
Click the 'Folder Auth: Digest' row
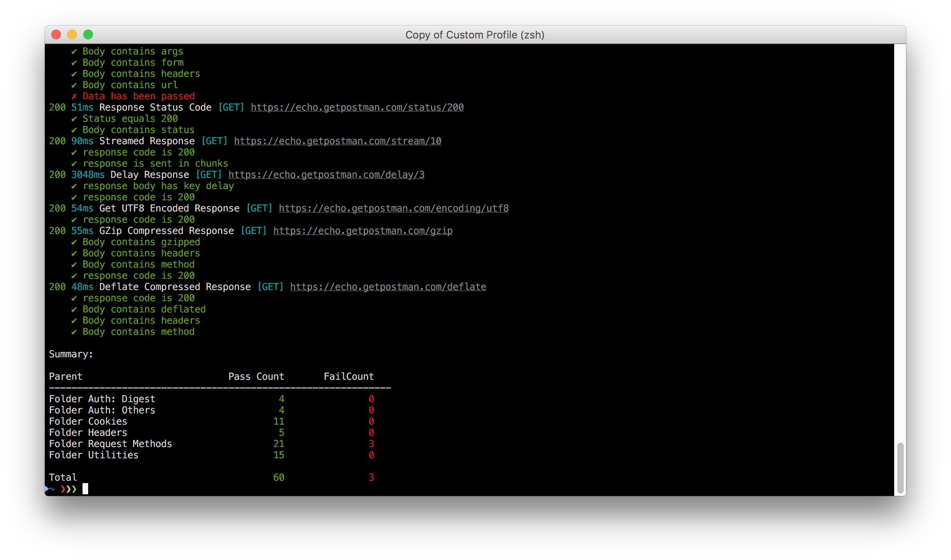click(x=212, y=399)
